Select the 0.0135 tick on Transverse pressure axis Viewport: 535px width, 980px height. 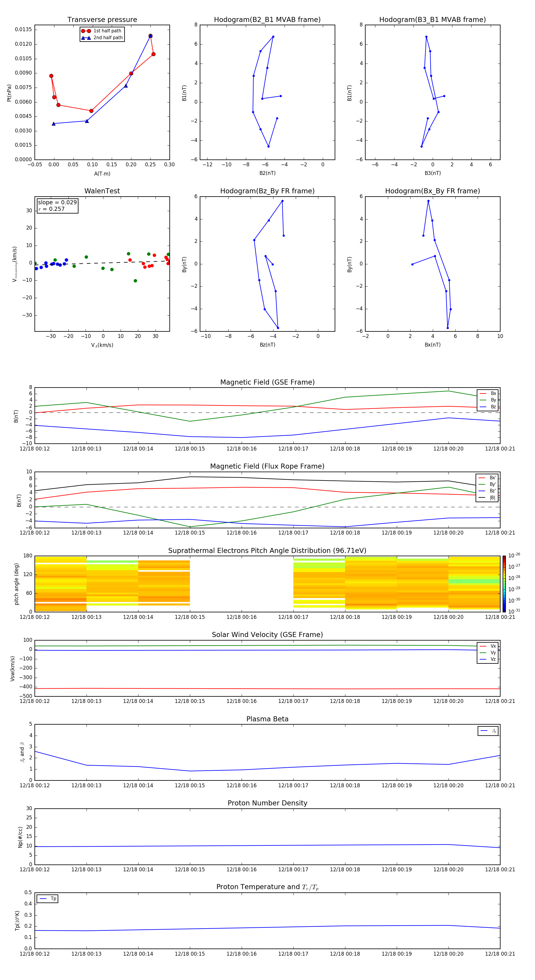tap(23, 30)
